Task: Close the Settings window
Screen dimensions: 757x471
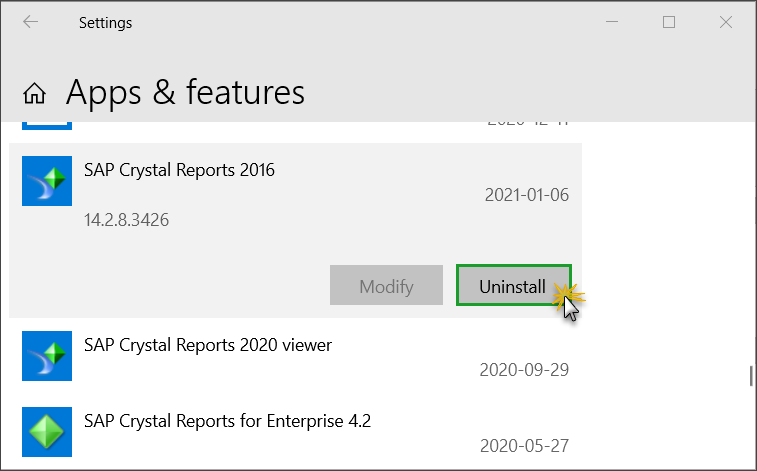Action: coord(726,22)
